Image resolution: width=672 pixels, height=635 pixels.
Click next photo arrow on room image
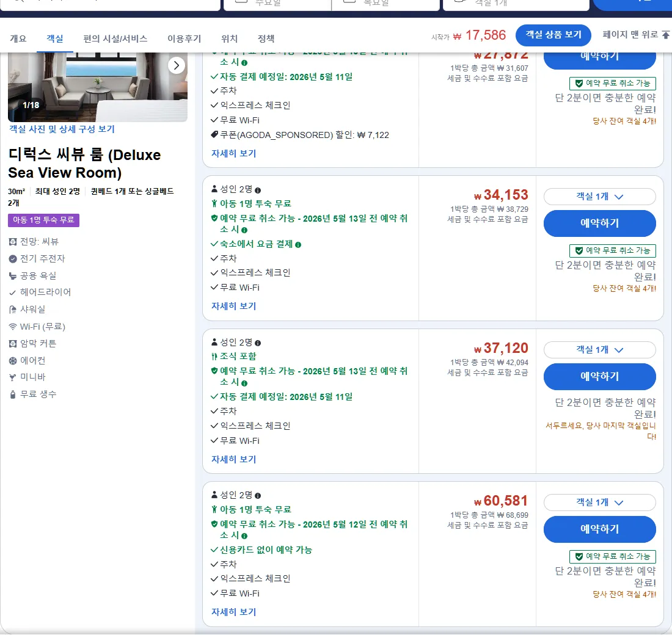coord(176,65)
